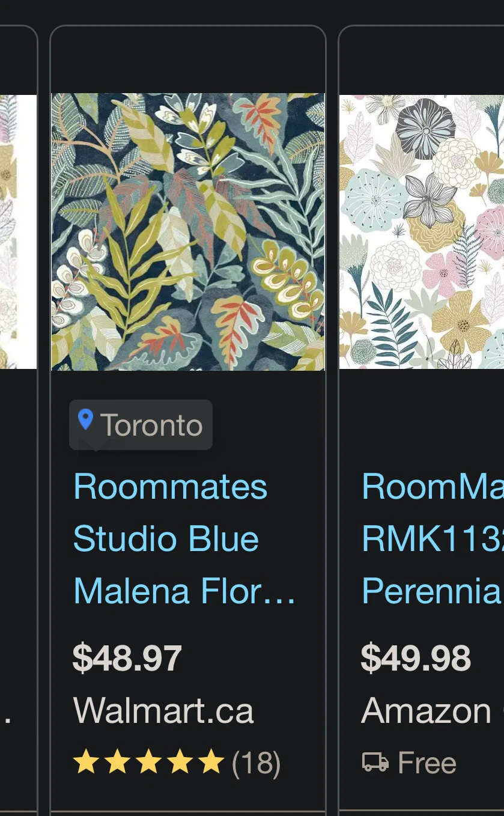Screen dimensions: 504x816
Task: Click the fifth yellow rating star
Action: tap(211, 762)
